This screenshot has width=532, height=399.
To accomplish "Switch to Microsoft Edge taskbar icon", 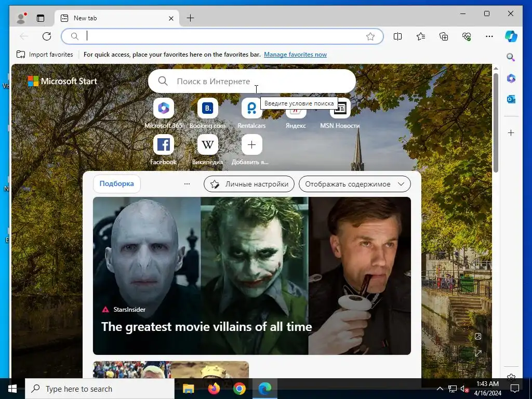I will (264, 389).
